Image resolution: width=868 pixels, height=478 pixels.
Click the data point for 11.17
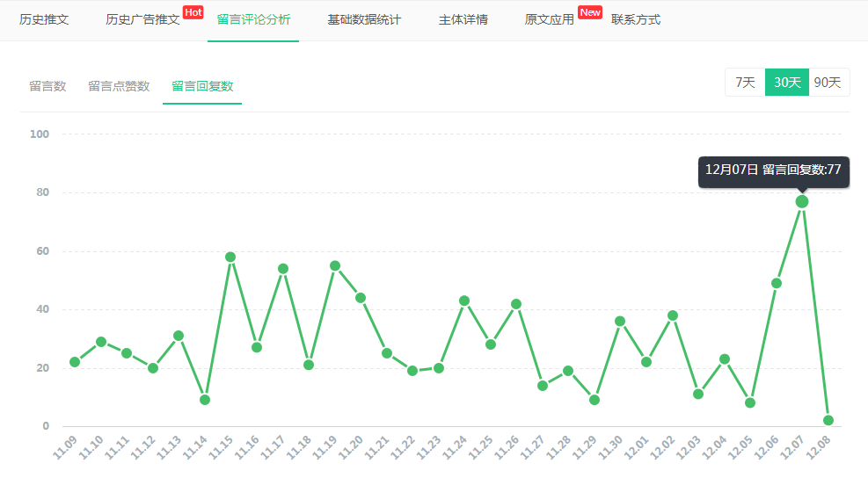click(283, 269)
